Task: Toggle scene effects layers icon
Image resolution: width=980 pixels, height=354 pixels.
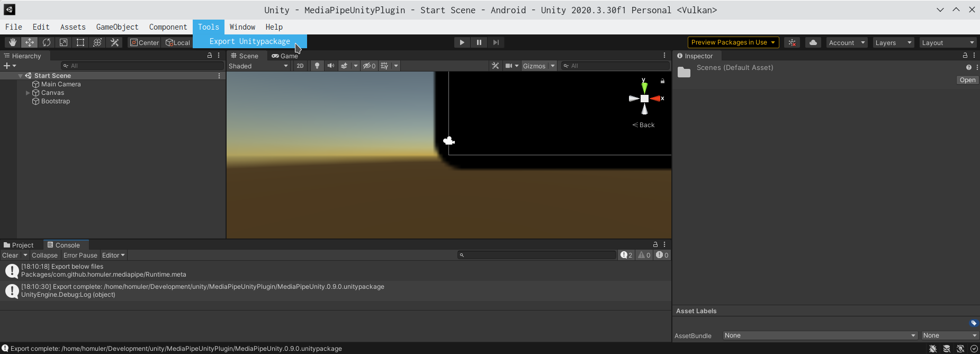Action: pyautogui.click(x=344, y=66)
